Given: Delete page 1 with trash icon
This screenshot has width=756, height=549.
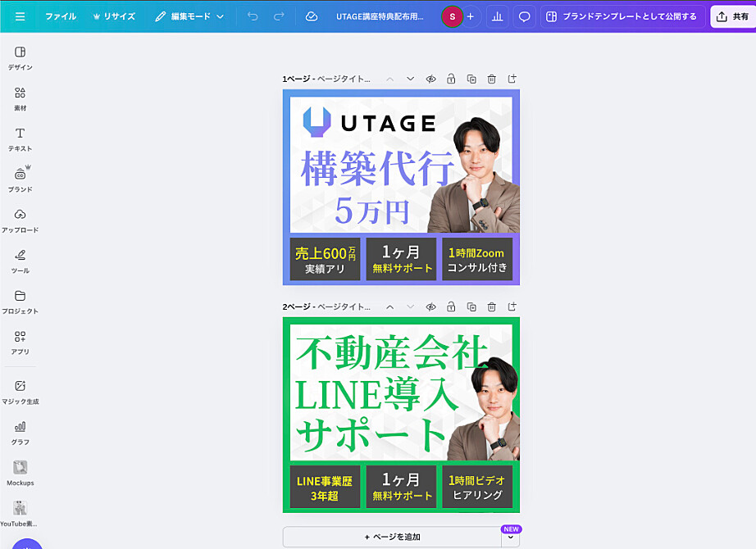Looking at the screenshot, I should point(492,79).
